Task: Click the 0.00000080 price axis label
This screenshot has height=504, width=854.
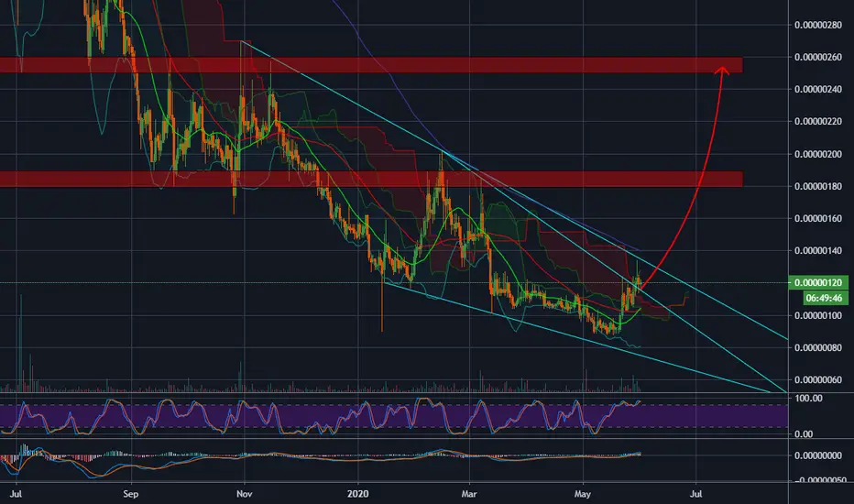Action: (817, 347)
